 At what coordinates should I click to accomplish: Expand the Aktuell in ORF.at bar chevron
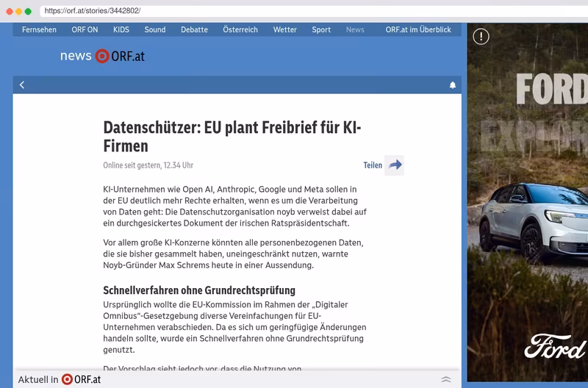point(446,379)
